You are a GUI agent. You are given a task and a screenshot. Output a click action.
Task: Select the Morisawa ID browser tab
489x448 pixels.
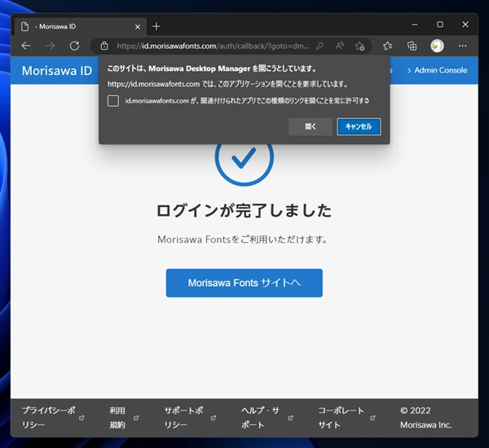tap(80, 27)
